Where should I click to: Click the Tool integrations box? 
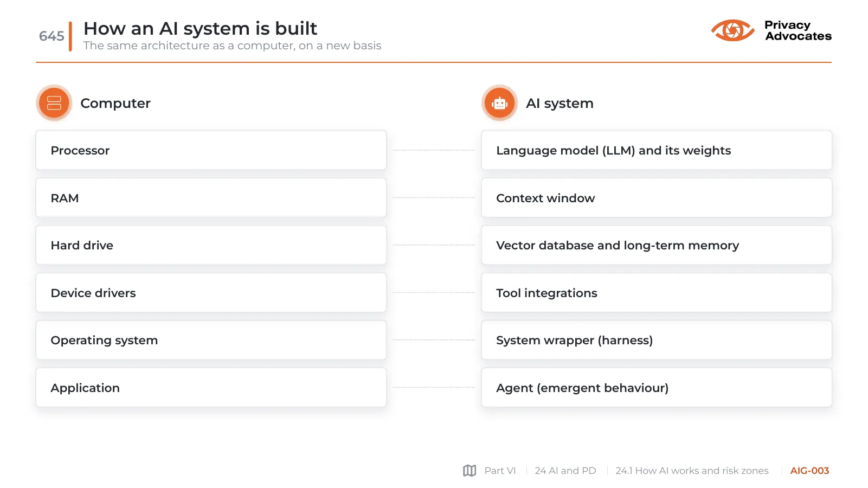[x=657, y=293]
